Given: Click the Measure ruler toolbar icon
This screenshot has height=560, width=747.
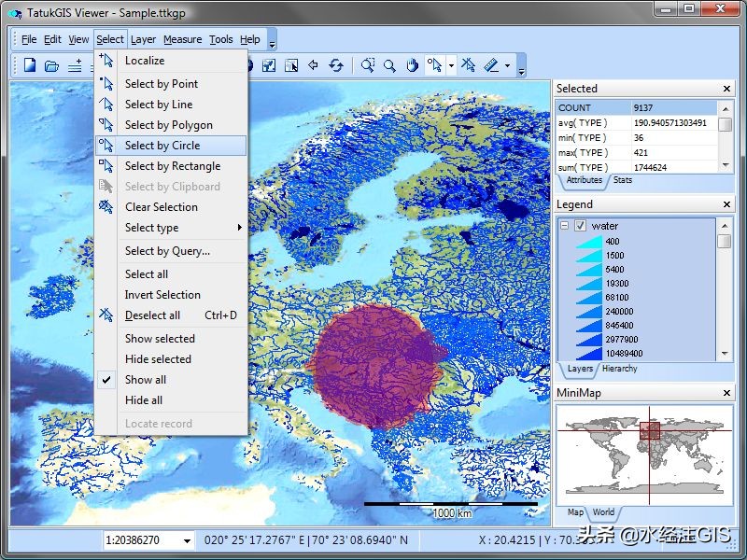Looking at the screenshot, I should click(491, 65).
